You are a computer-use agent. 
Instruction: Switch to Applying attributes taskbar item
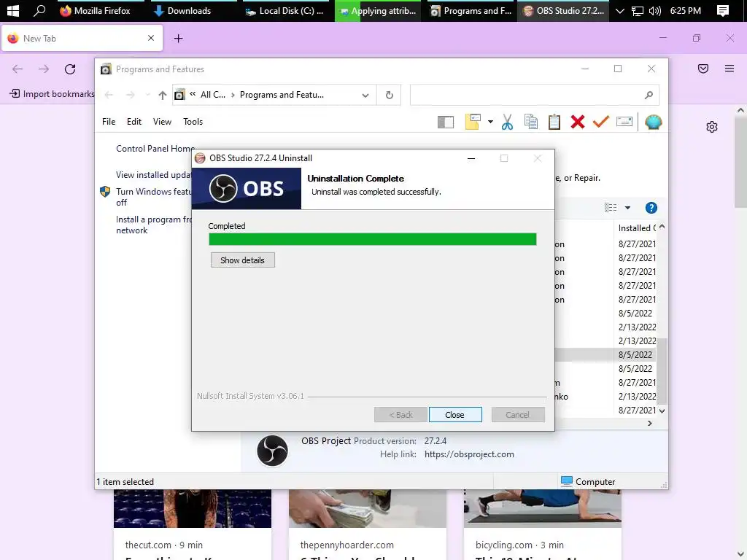click(x=379, y=10)
